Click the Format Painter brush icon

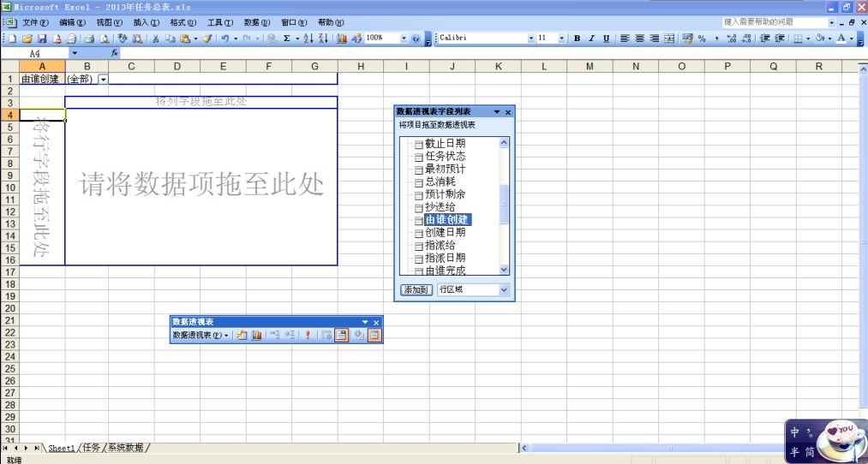point(207,39)
